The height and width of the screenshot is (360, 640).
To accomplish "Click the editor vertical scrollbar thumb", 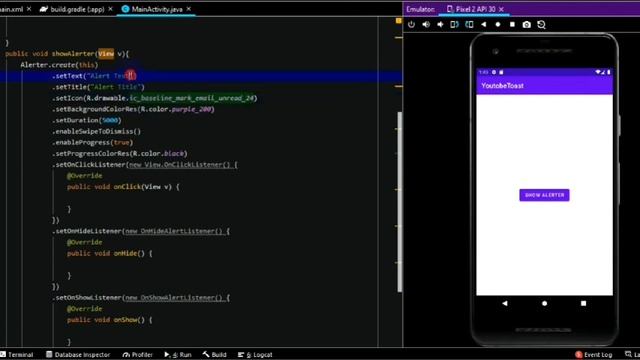I will [x=400, y=202].
